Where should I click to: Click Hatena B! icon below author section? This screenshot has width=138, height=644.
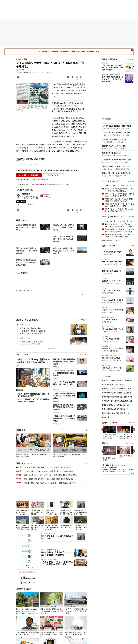pos(81,210)
